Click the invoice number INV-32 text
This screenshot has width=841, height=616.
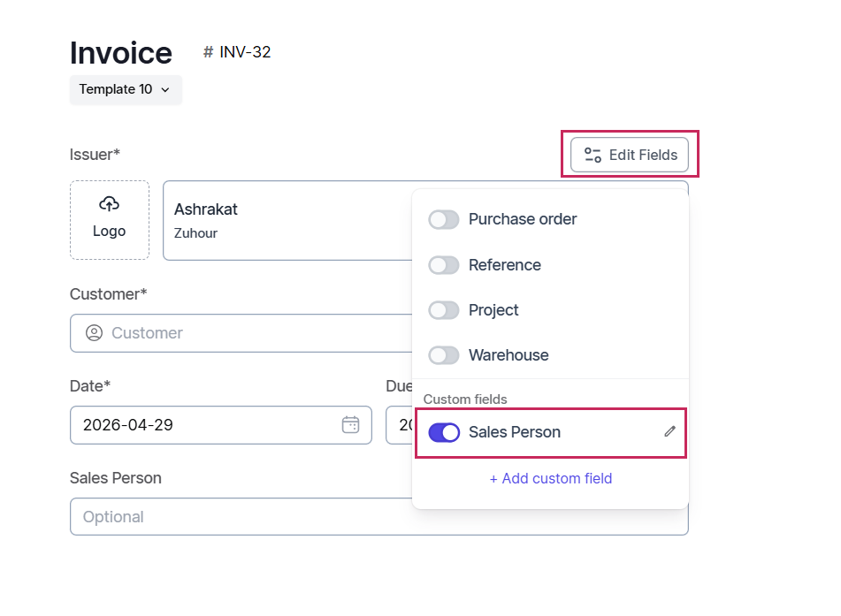coord(245,52)
